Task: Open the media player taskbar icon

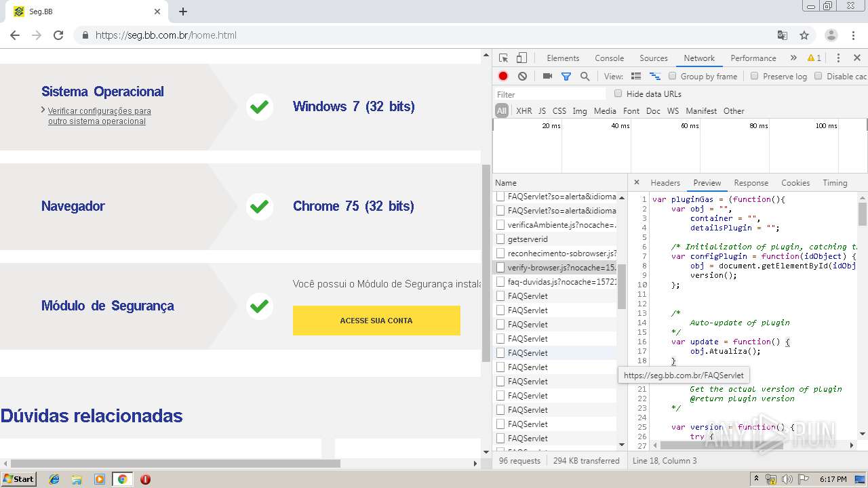Action: 100,479
